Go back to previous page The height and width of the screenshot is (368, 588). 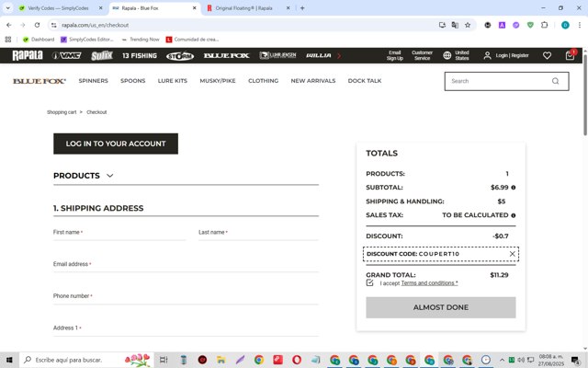[x=9, y=25]
